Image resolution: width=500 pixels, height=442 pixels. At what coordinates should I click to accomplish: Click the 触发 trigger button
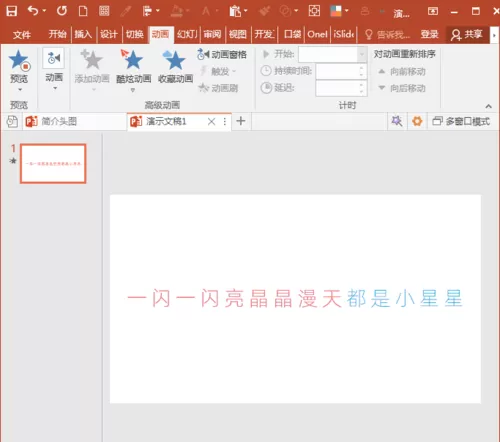click(x=219, y=71)
